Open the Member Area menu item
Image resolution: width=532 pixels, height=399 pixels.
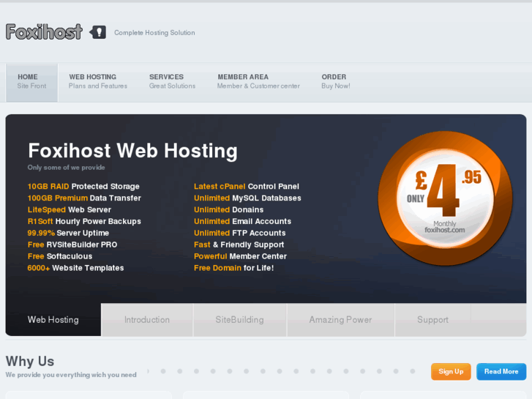point(258,81)
